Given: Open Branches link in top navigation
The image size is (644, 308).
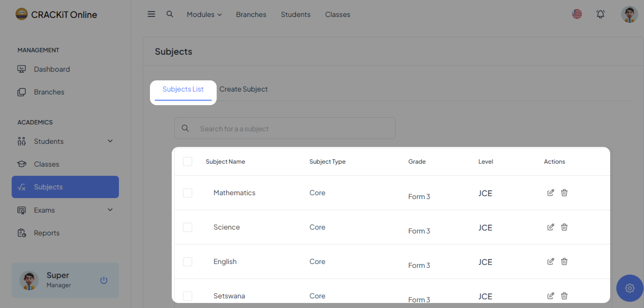Looking at the screenshot, I should click(x=251, y=14).
